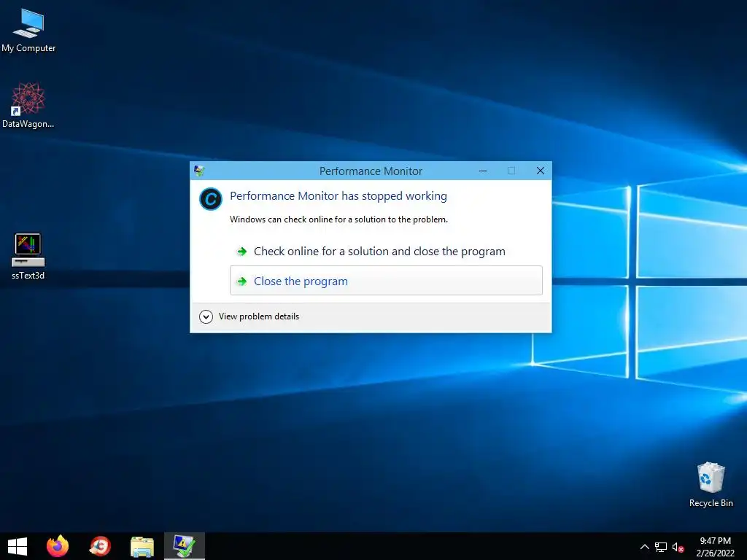This screenshot has height=560, width=747.
Task: Close the Performance Monitor dialog window
Action: pos(541,171)
